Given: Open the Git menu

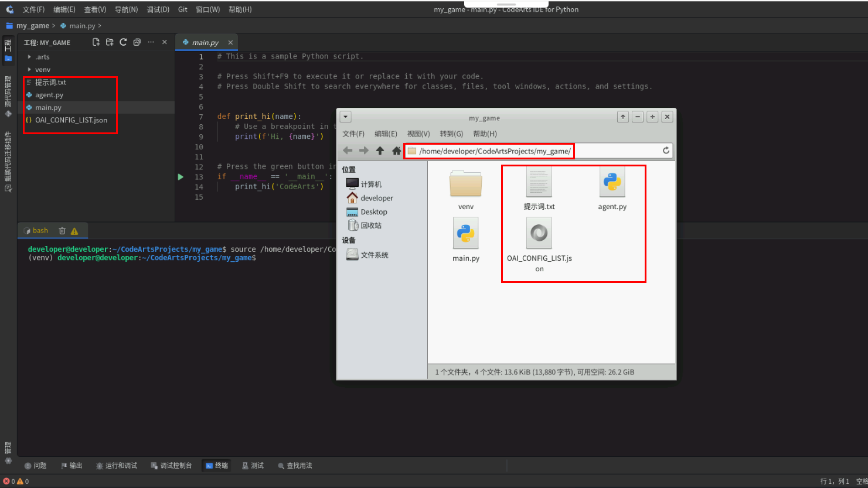Looking at the screenshot, I should point(183,9).
